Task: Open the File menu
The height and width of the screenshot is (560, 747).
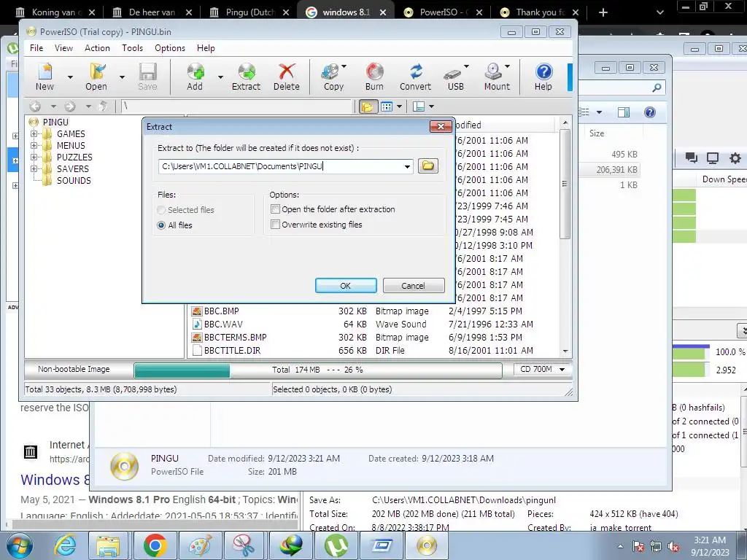Action: [36, 48]
